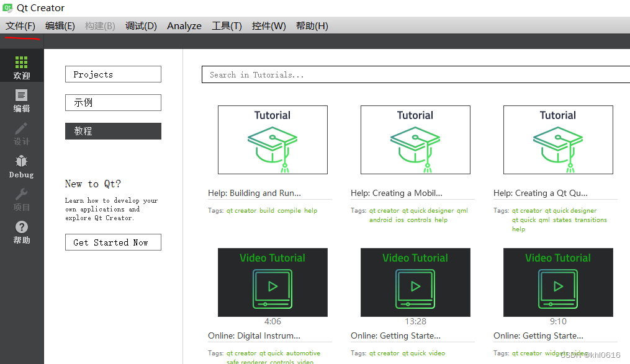Open the 文件(F) menu
Viewport: 630px width, 364px height.
point(20,25)
